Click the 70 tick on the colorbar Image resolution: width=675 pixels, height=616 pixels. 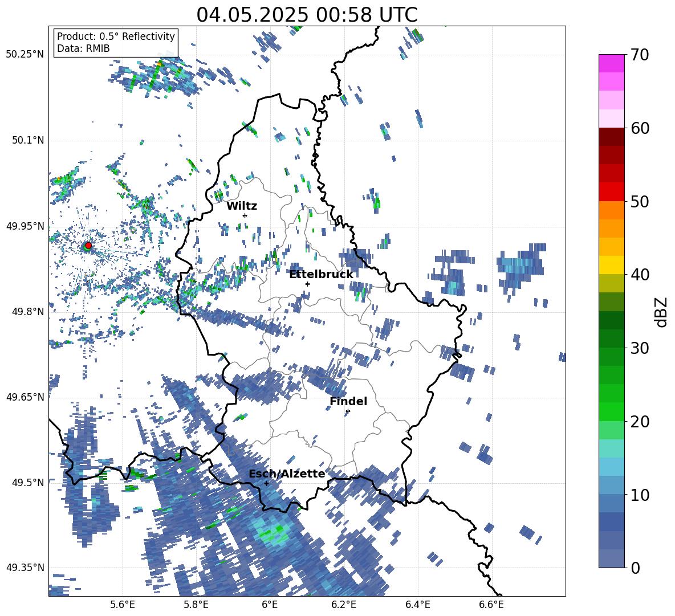[639, 55]
